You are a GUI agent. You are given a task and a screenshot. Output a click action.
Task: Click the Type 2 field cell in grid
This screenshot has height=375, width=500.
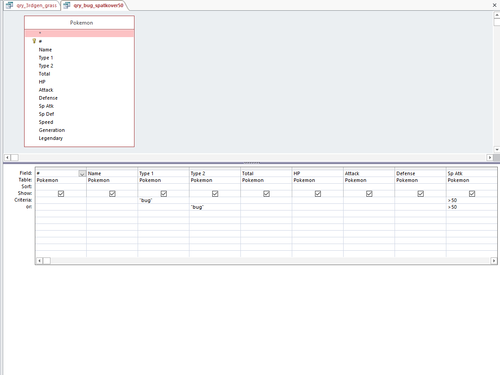(215, 174)
